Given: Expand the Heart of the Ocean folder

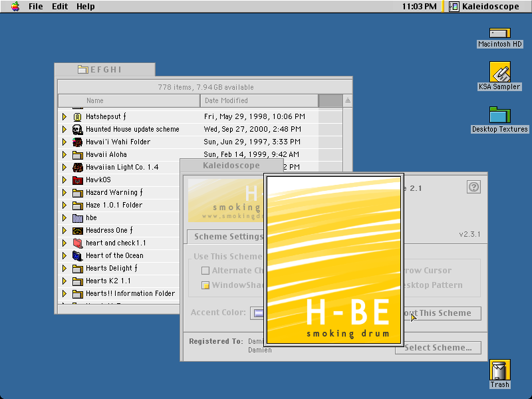Looking at the screenshot, I should (x=65, y=256).
